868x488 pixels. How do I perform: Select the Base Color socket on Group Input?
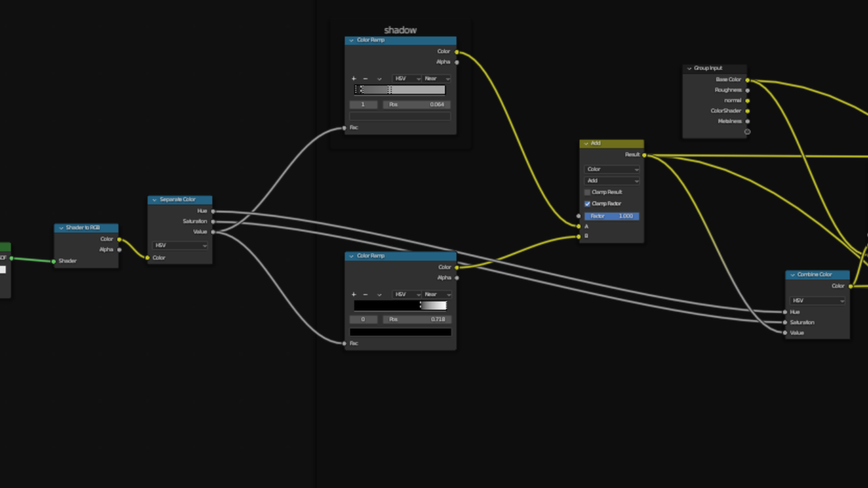pyautogui.click(x=747, y=79)
